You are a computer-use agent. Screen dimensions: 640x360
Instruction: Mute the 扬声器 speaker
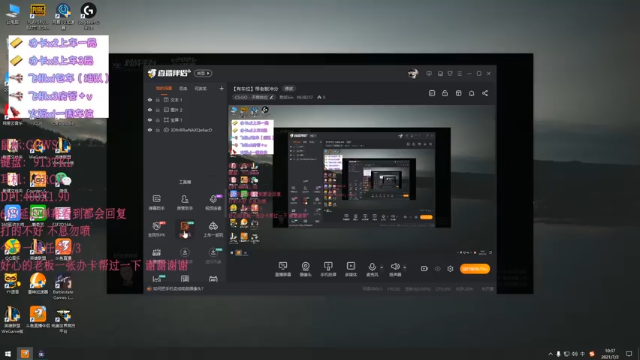(x=395, y=269)
